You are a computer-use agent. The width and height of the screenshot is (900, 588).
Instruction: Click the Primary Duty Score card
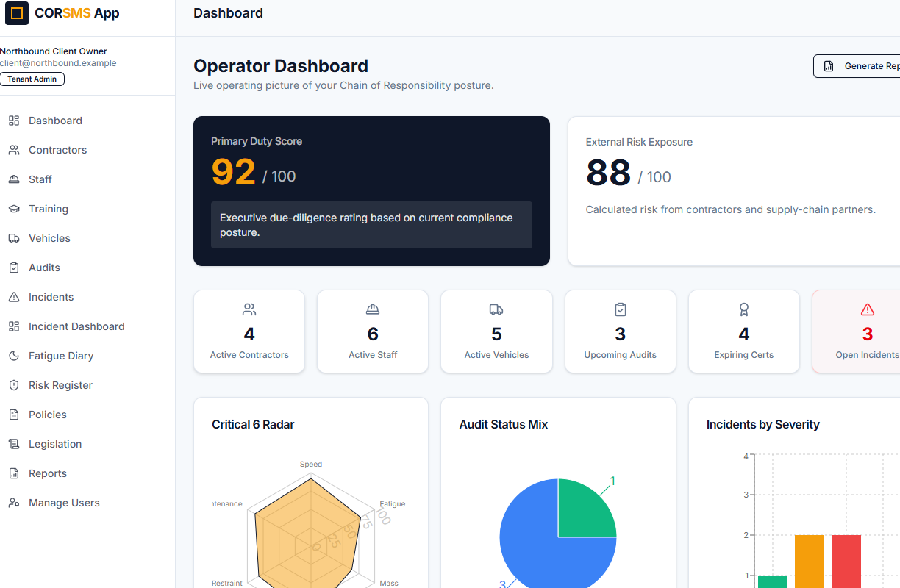(371, 191)
